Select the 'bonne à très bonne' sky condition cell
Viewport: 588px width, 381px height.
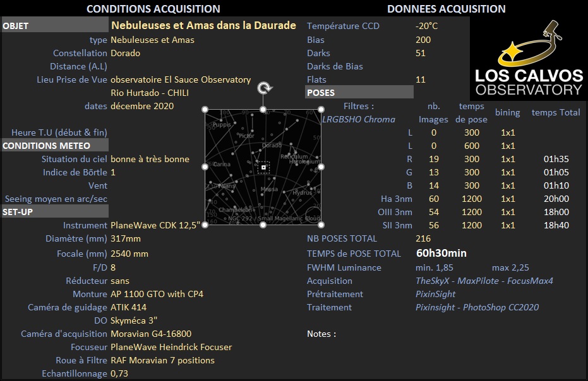150,159
